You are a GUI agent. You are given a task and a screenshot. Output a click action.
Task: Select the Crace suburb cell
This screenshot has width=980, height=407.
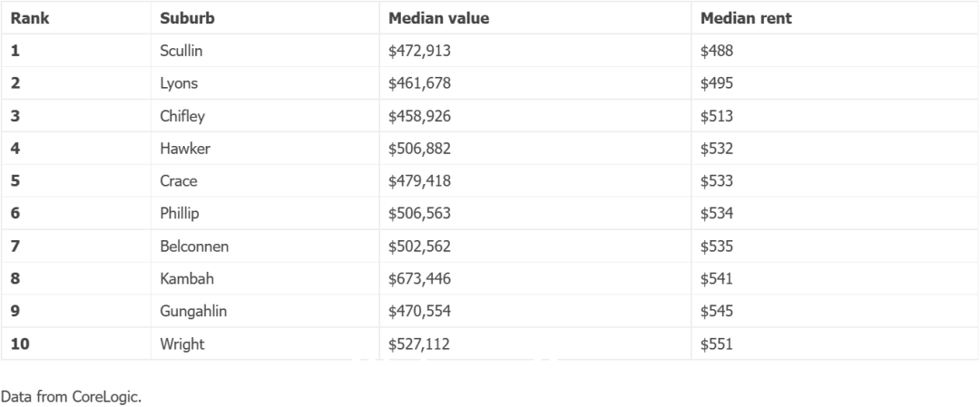[265, 181]
